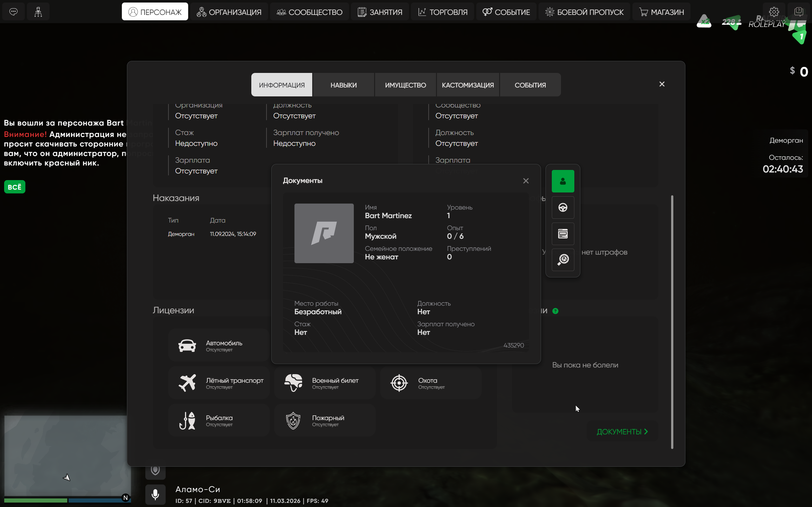Click the chat bubble icon

(13, 12)
